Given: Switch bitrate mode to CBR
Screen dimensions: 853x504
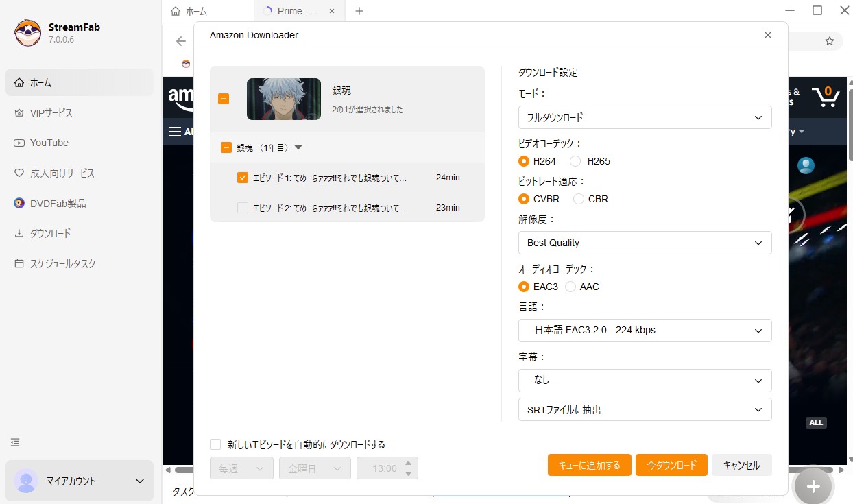Looking at the screenshot, I should coord(578,199).
